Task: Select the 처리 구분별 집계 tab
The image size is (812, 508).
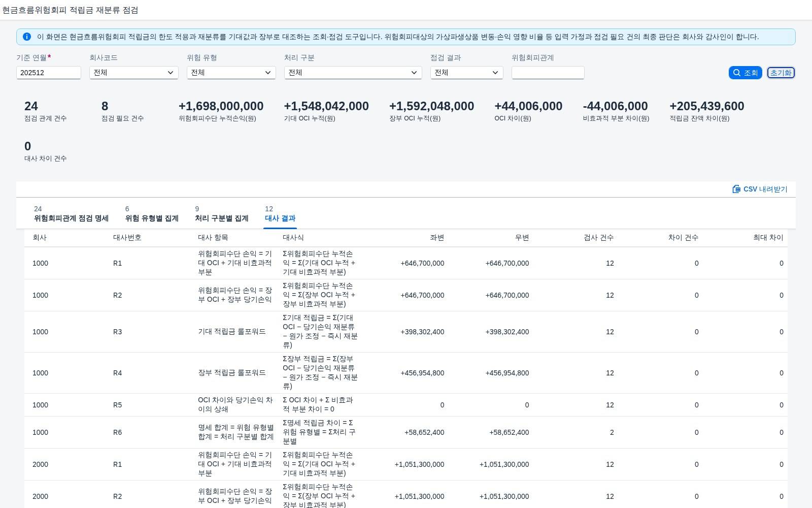Action: (222, 214)
